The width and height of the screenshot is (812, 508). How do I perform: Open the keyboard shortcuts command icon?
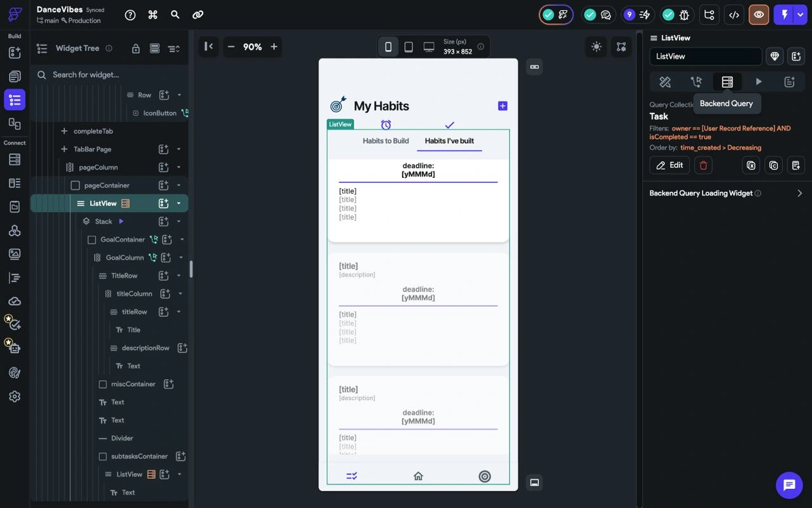point(153,15)
